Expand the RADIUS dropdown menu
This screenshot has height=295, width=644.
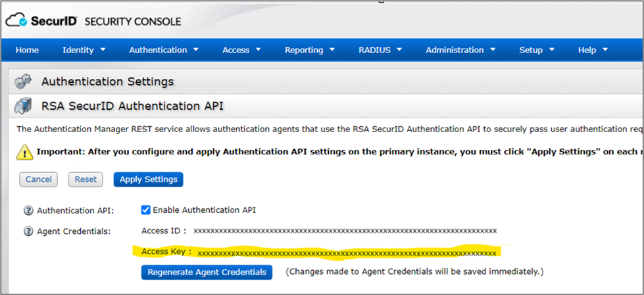380,50
